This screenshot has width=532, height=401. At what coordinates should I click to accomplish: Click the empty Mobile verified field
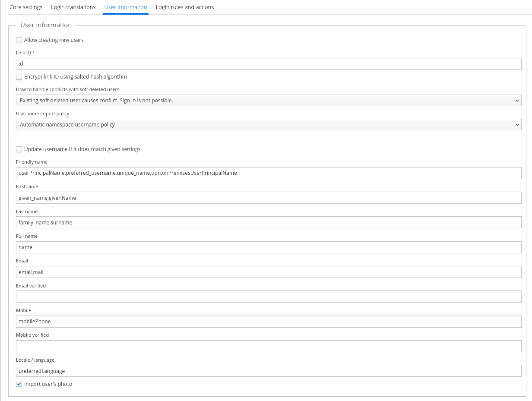click(x=268, y=346)
